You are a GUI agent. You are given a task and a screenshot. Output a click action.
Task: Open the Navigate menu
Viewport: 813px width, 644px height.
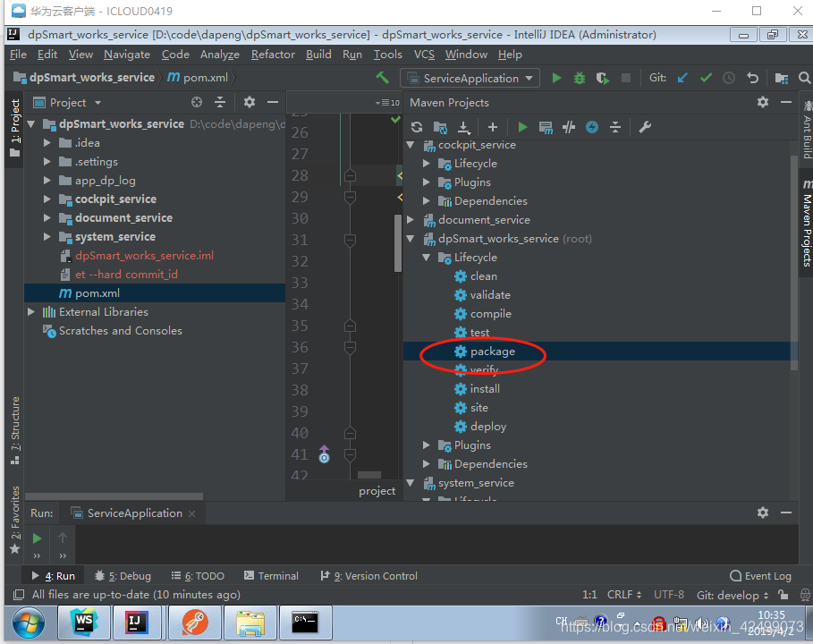126,55
